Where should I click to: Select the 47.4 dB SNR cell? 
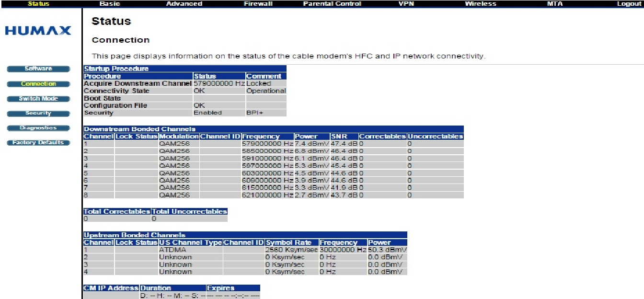pyautogui.click(x=344, y=144)
